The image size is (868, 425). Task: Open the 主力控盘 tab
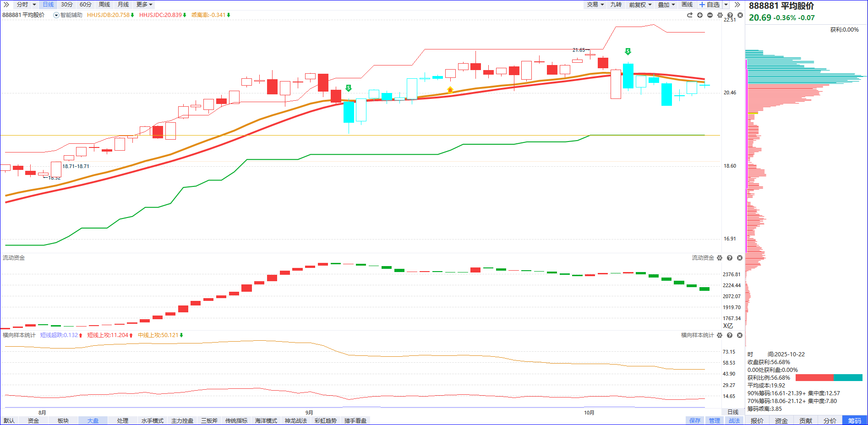pyautogui.click(x=182, y=421)
